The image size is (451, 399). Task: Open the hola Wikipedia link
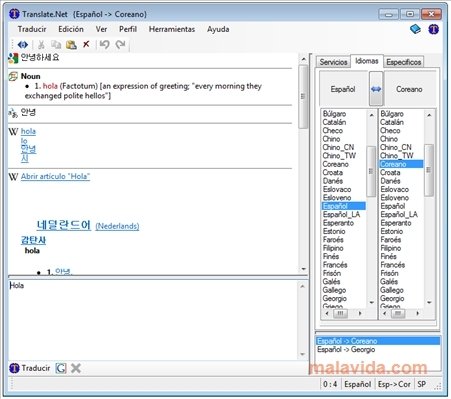pos(28,131)
